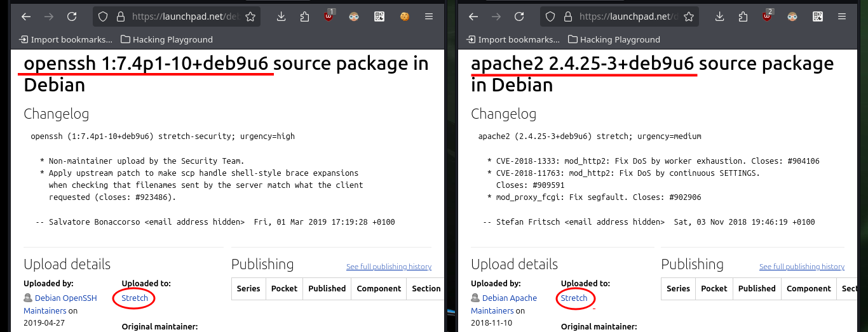Click the padlock site info icon in left window
The width and height of the screenshot is (868, 332).
[120, 17]
